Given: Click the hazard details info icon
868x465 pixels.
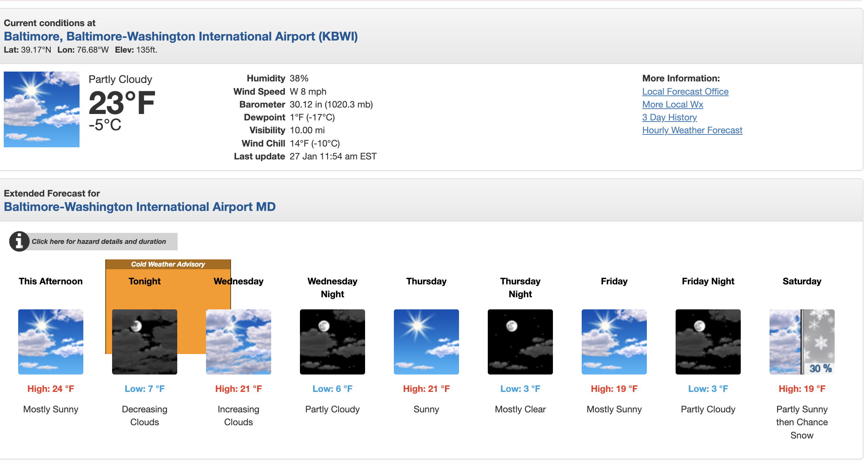Looking at the screenshot, I should [19, 242].
